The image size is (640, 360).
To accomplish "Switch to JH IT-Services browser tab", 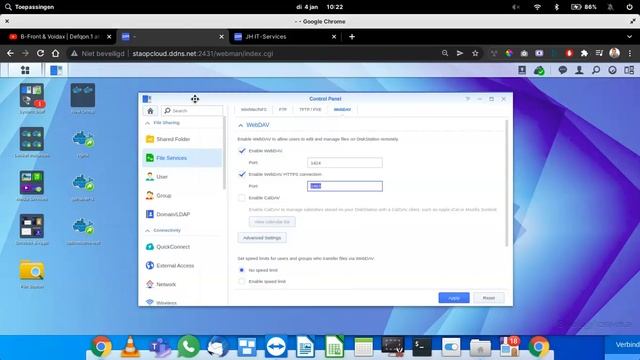I will coord(284,37).
